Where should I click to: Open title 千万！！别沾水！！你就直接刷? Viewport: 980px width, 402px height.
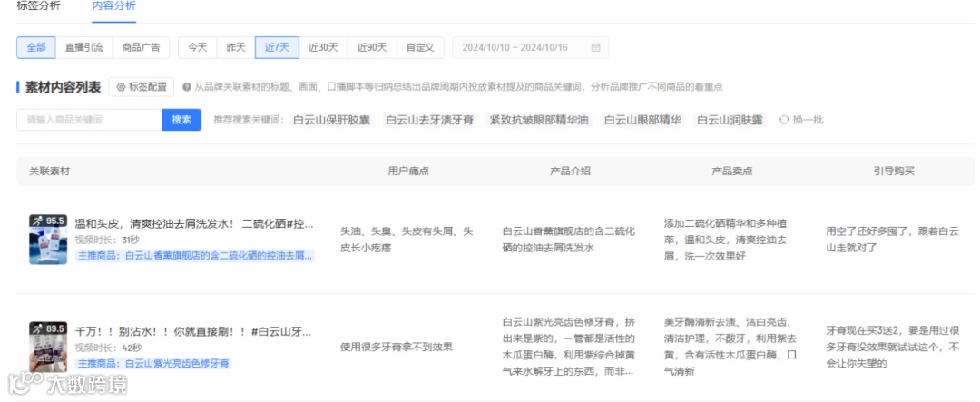pos(192,331)
